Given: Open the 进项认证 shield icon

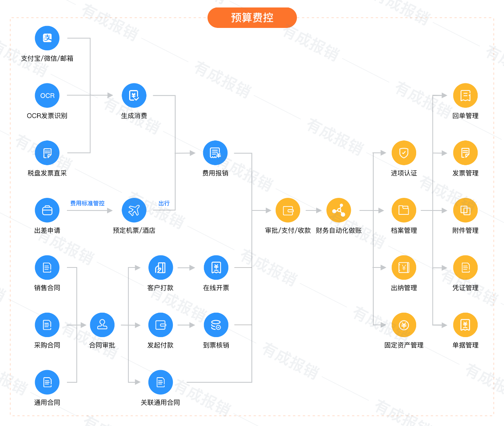Looking at the screenshot, I should (404, 153).
